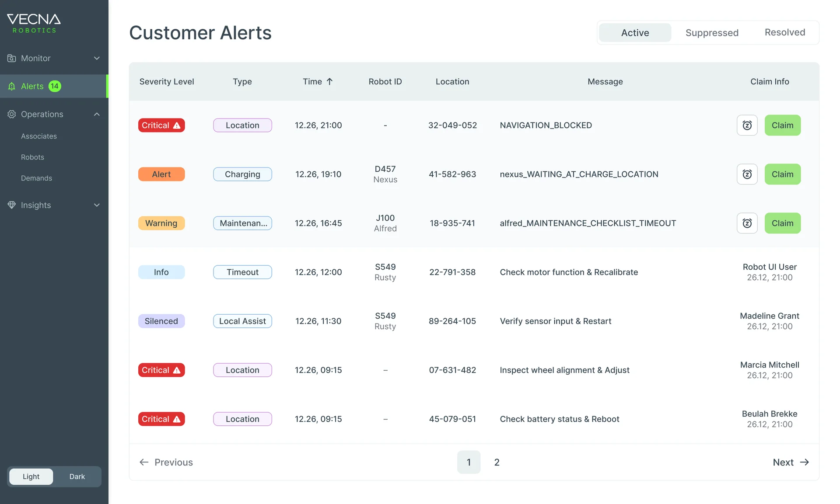
Task: Click the truncated Maintenan... type tag
Action: (x=242, y=223)
